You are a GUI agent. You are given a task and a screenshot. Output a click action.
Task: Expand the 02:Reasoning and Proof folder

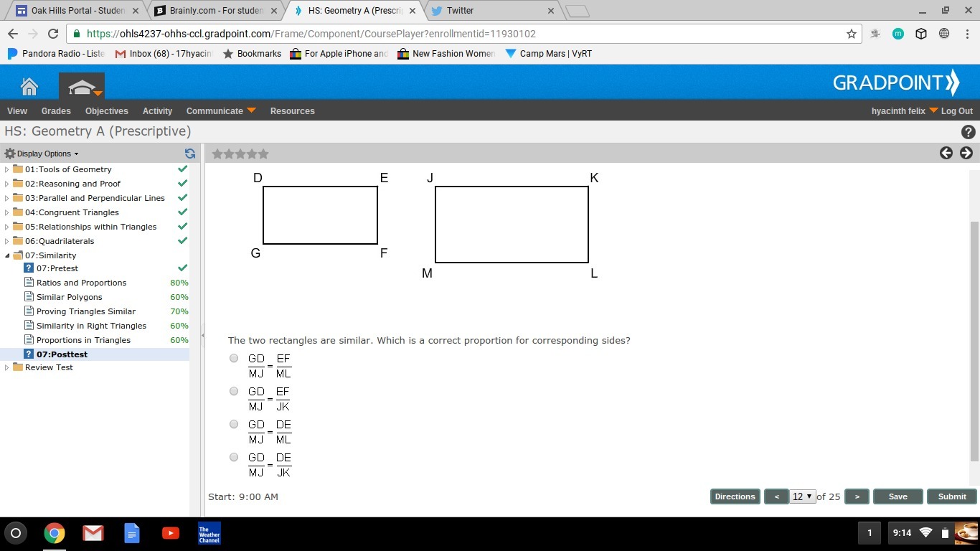[x=7, y=184]
